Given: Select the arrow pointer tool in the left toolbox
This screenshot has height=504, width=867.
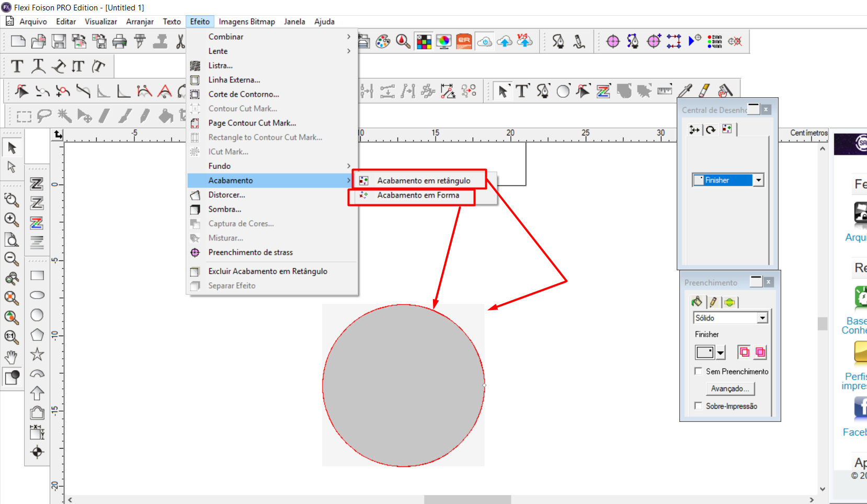Looking at the screenshot, I should tap(12, 148).
